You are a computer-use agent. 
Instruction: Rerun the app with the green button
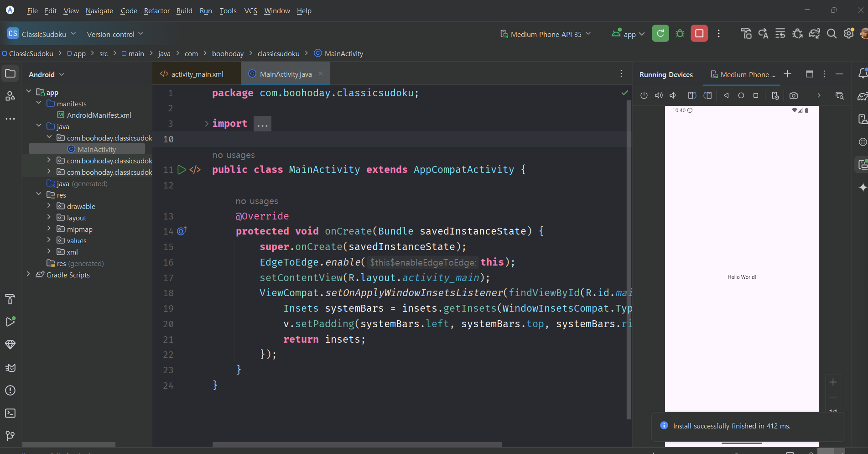[x=660, y=33]
